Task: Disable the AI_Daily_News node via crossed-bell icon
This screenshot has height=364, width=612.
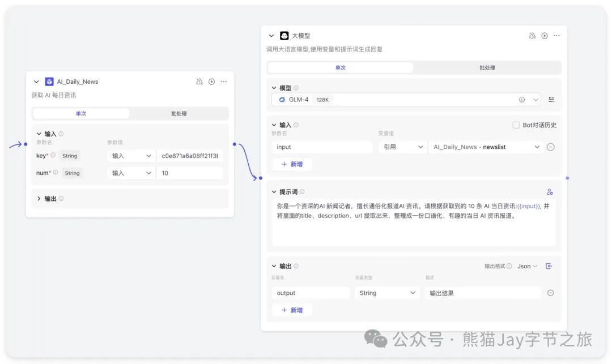Action: click(x=199, y=82)
